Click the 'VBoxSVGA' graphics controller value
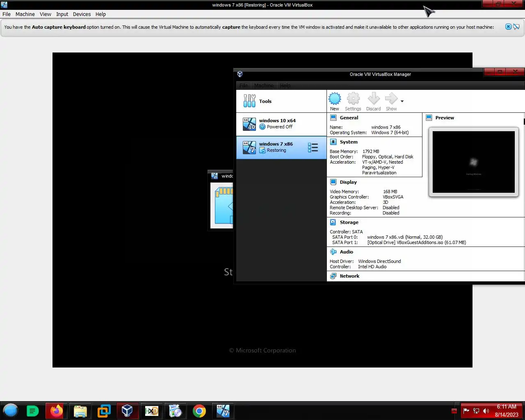This screenshot has height=420, width=525. (x=393, y=197)
